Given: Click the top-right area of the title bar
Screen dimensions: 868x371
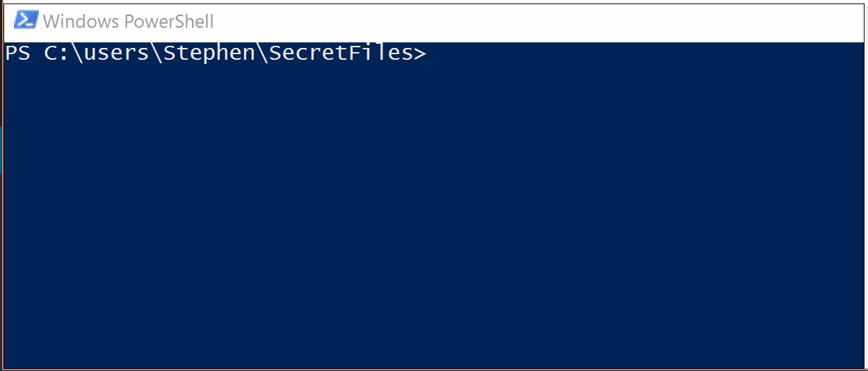Looking at the screenshot, I should [x=835, y=21].
